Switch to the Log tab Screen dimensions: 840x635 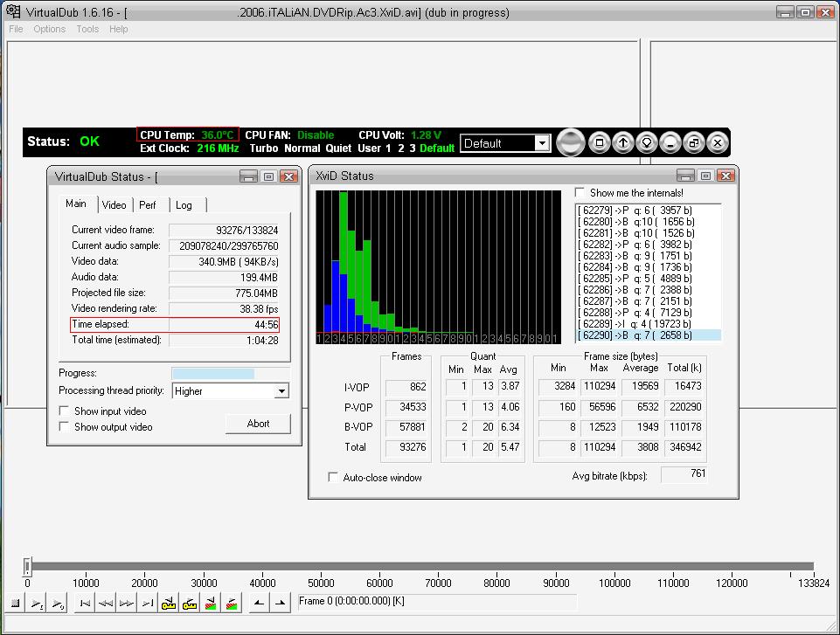click(184, 205)
